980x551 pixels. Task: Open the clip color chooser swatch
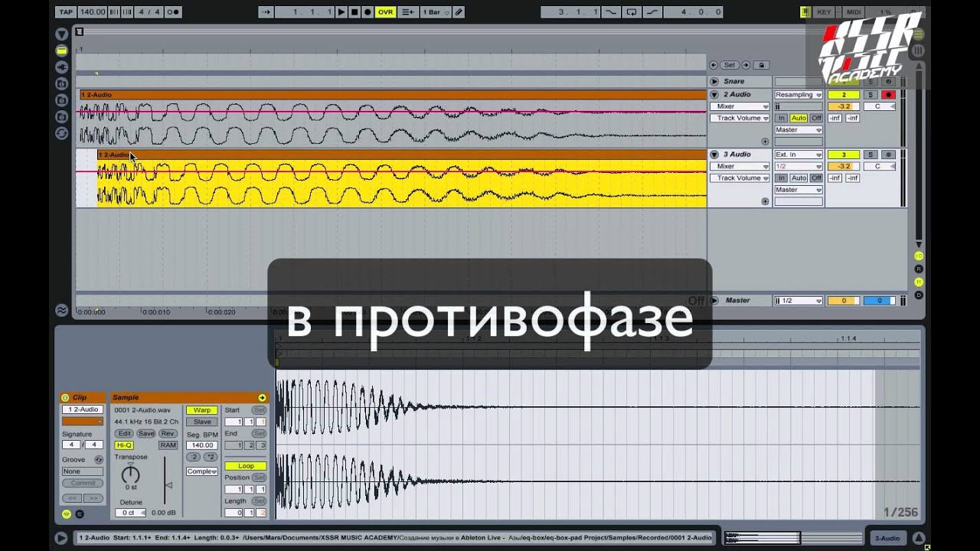83,422
